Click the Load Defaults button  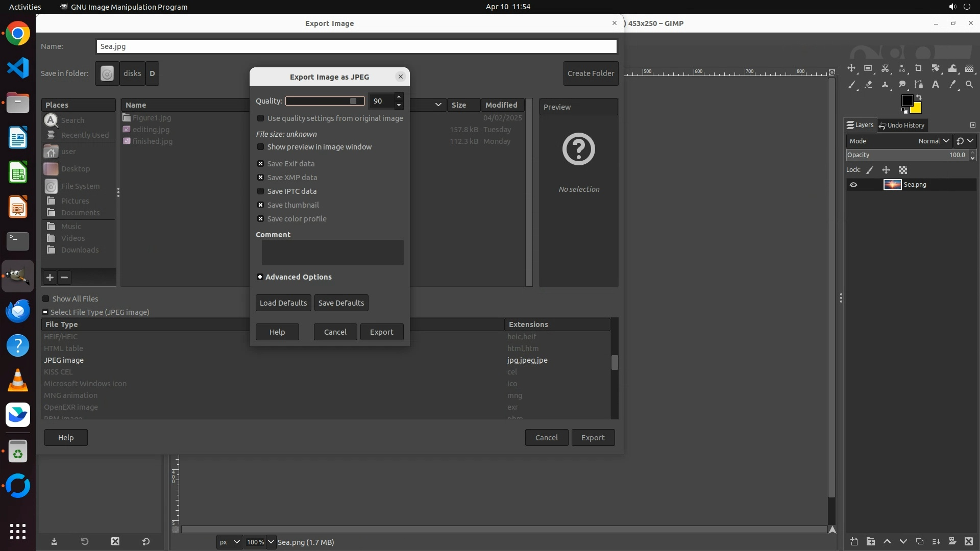pyautogui.click(x=283, y=303)
